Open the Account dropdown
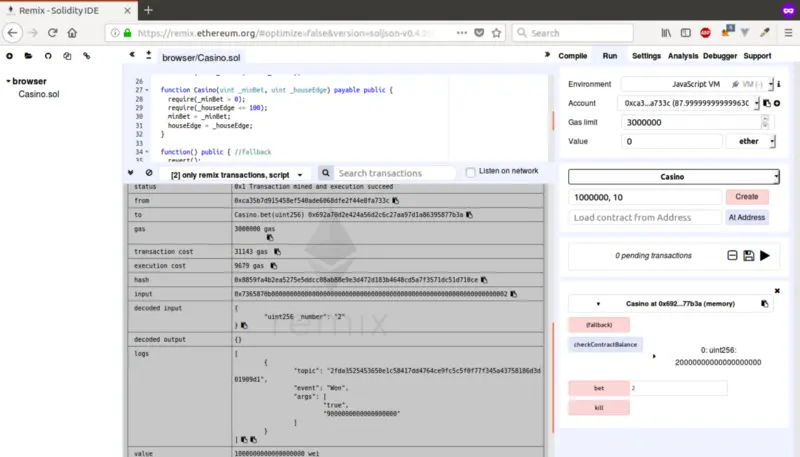This screenshot has width=800, height=457. point(688,103)
